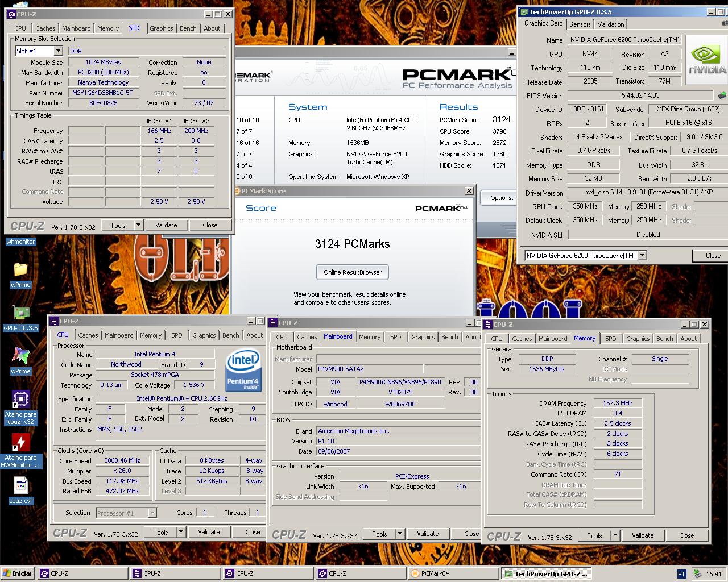This screenshot has width=728, height=582.
Task: Click Tools button in CPU window
Action: (x=160, y=532)
